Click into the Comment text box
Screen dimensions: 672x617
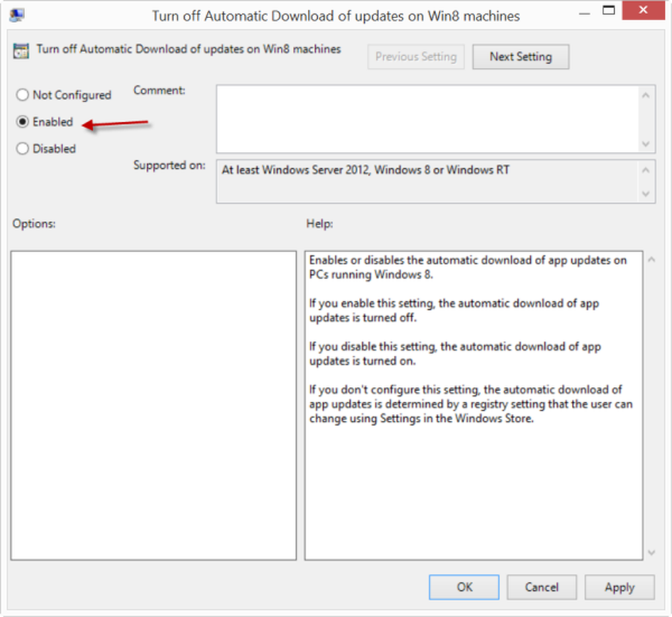tap(427, 119)
